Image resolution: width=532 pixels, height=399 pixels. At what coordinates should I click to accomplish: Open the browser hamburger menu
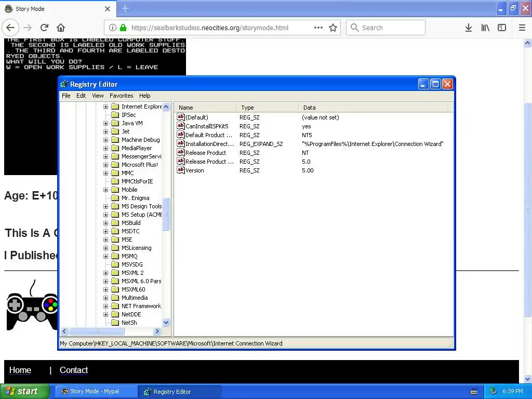point(522,28)
